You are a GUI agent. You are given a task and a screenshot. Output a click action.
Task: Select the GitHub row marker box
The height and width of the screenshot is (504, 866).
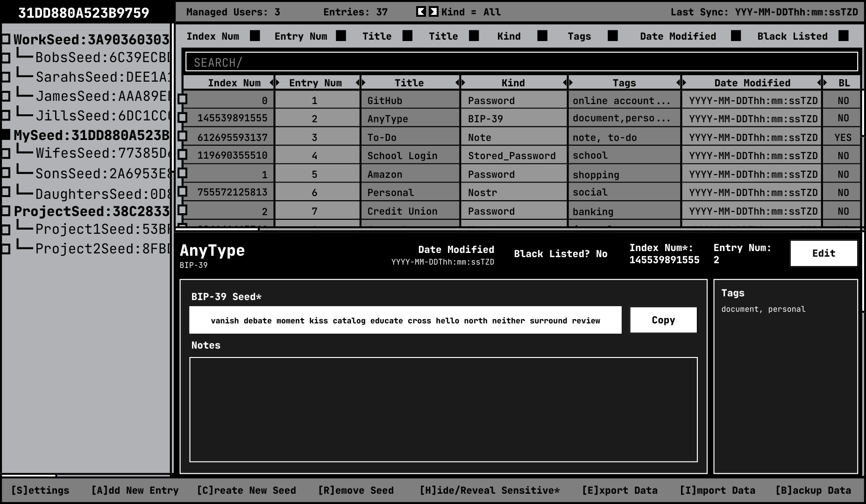click(x=183, y=99)
